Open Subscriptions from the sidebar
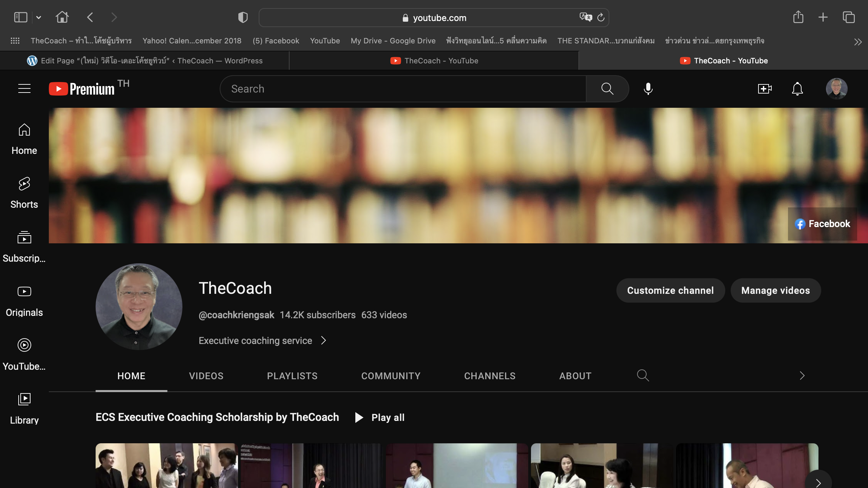 pyautogui.click(x=24, y=246)
